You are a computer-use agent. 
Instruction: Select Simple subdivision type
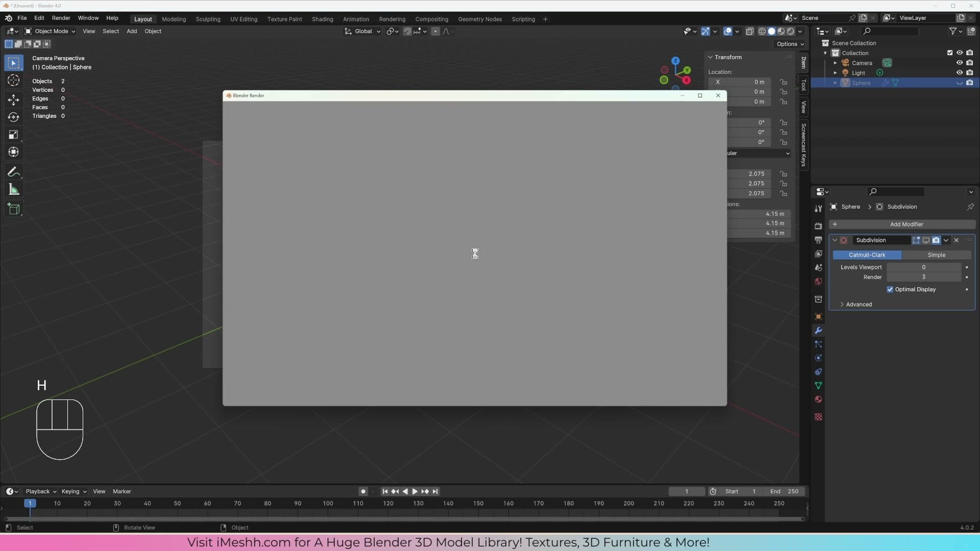pos(936,255)
